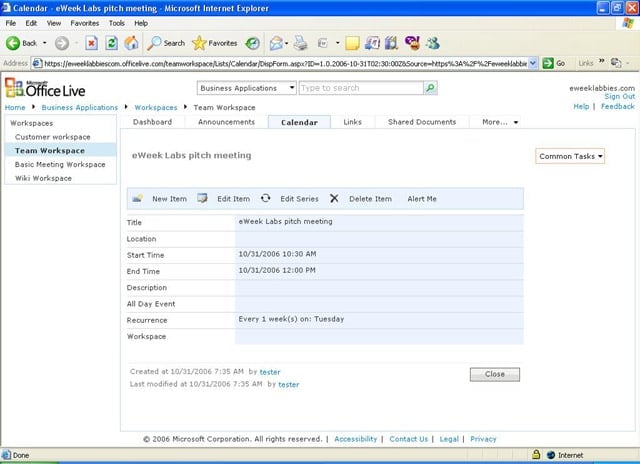Open the View menu
The height and width of the screenshot is (464, 640).
(53, 23)
